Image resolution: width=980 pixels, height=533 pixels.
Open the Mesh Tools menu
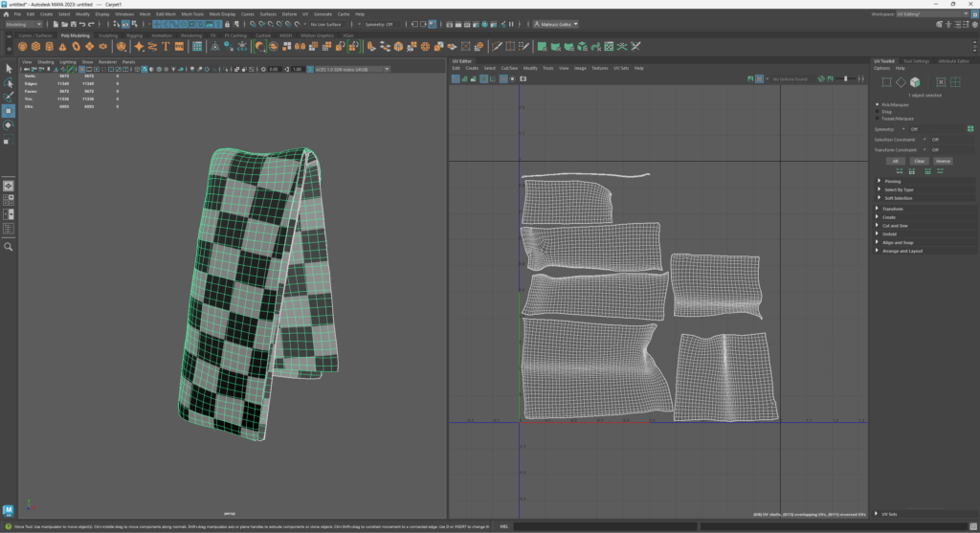pos(191,14)
